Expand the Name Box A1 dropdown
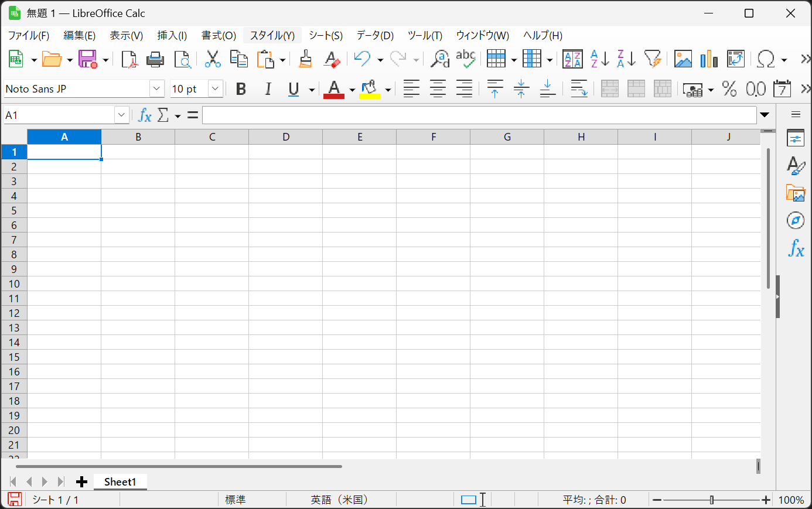Image resolution: width=812 pixels, height=509 pixels. click(x=121, y=115)
